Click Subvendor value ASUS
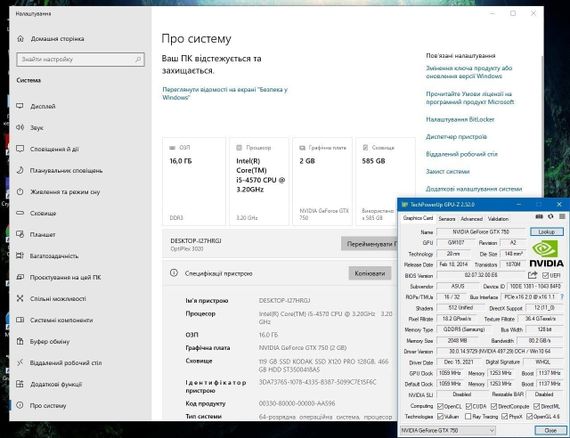This screenshot has width=570, height=438. pyautogui.click(x=458, y=286)
